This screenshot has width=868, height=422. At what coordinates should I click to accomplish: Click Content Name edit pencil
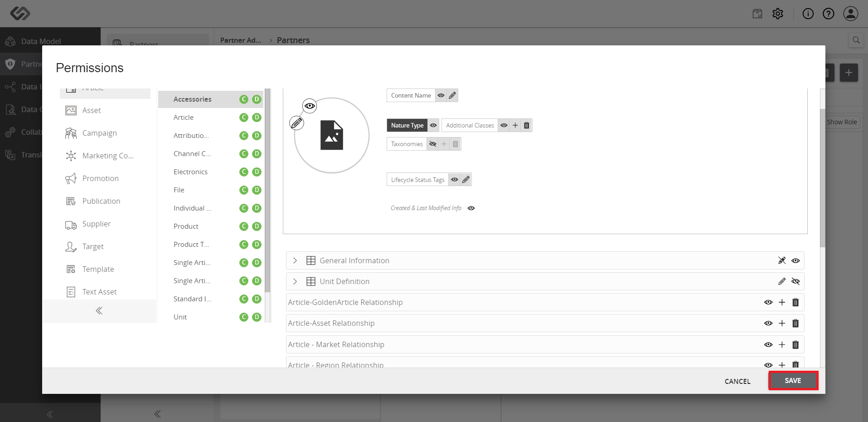452,95
